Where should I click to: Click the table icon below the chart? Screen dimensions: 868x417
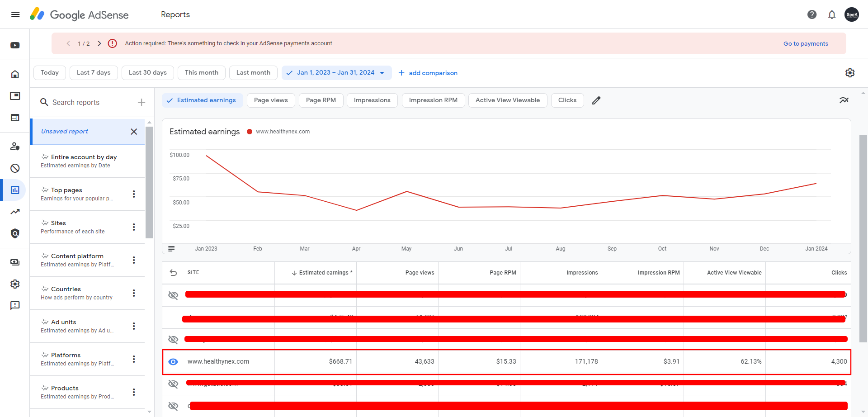pos(171,249)
